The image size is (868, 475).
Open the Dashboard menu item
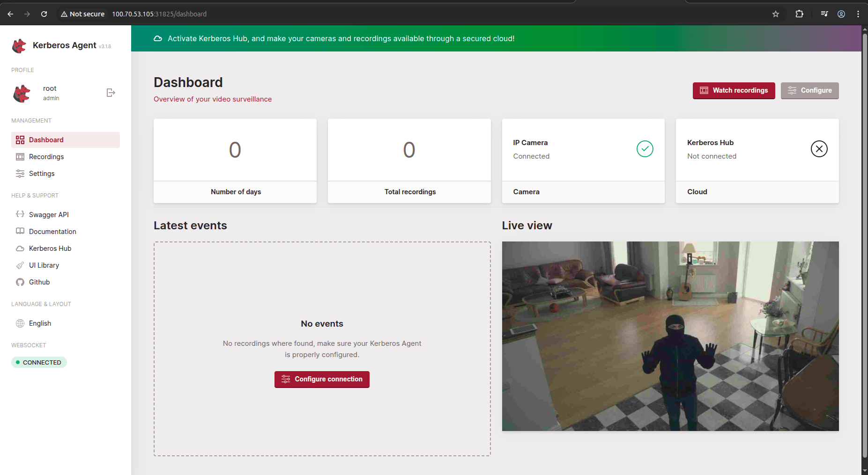point(66,140)
